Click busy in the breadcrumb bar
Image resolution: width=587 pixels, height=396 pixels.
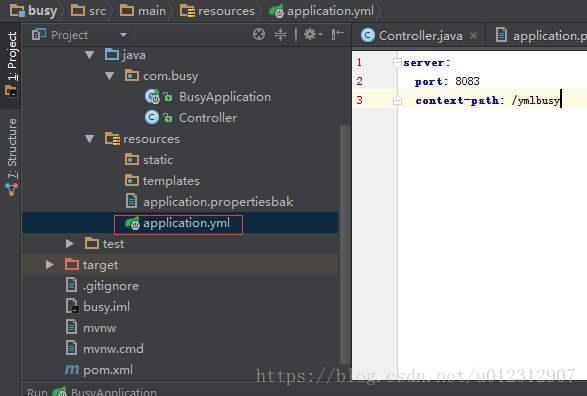(34, 10)
